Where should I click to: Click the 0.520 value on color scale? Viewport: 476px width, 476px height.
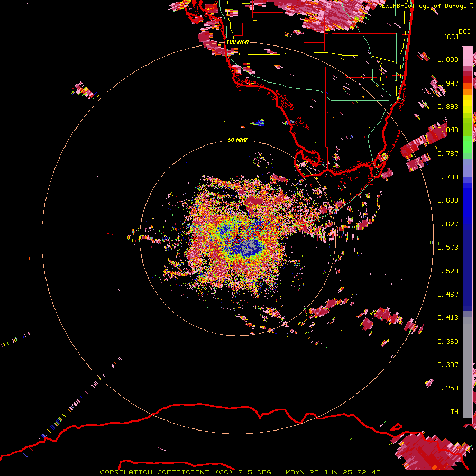[x=448, y=271]
